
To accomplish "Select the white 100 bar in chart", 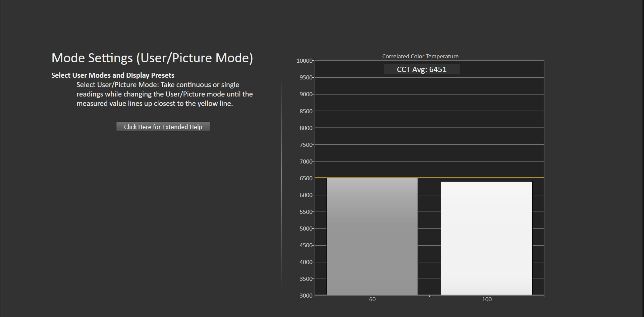I will (x=486, y=238).
